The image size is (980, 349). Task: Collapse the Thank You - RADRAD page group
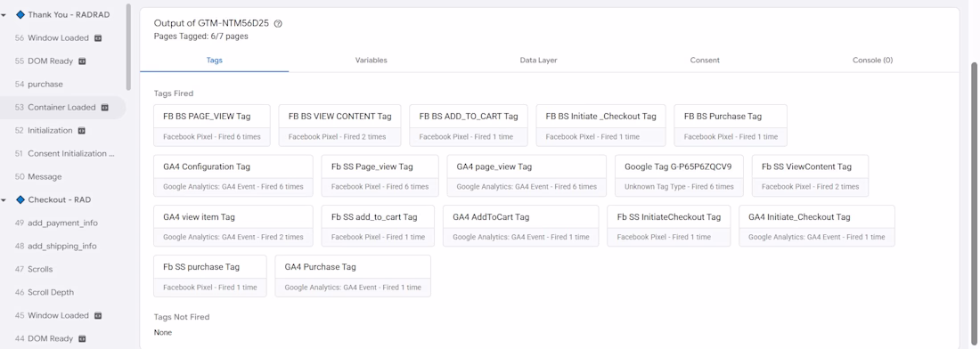coord(4,15)
